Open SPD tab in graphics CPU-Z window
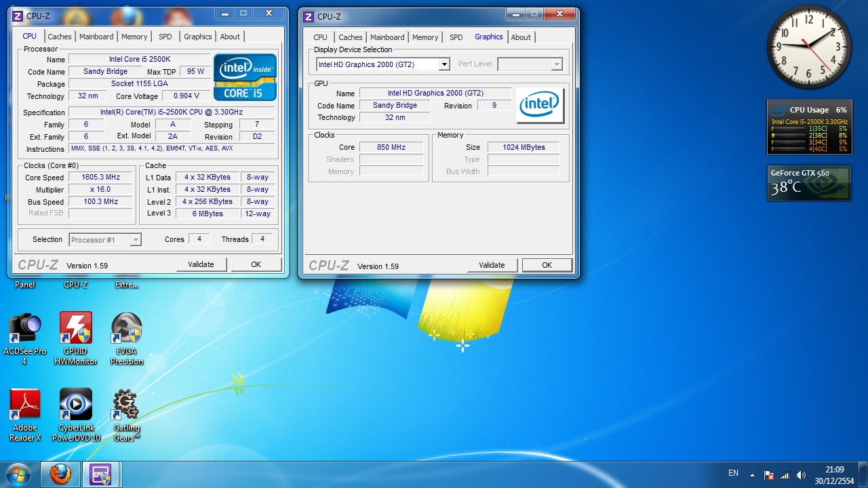Viewport: 868px width, 488px height. 456,37
